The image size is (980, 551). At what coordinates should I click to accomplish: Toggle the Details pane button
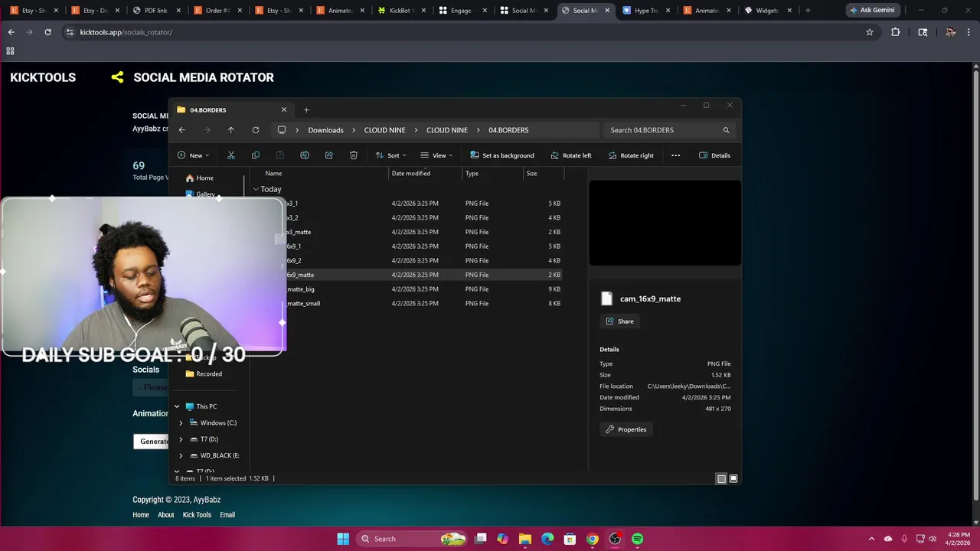point(714,155)
